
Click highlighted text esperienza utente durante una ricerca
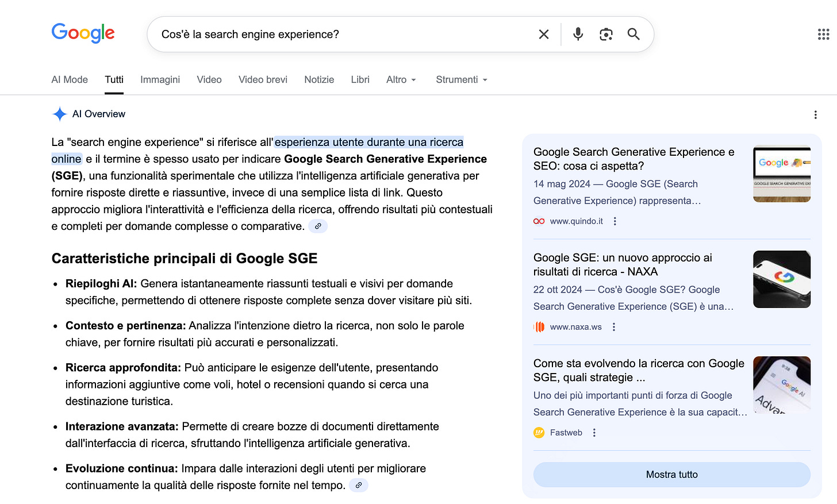[x=369, y=143]
